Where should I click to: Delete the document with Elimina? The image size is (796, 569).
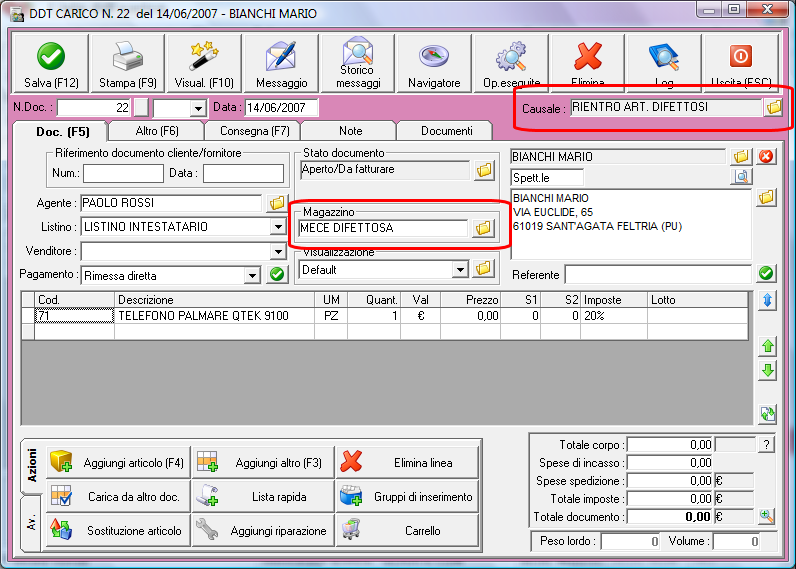(x=588, y=63)
